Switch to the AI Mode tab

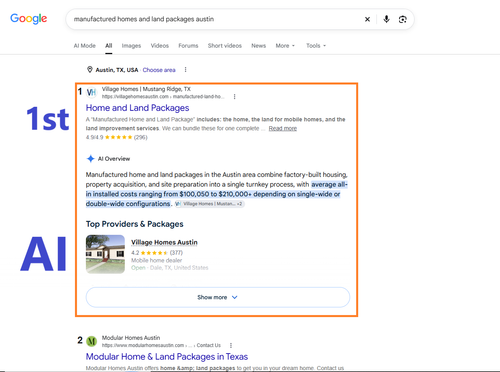(85, 46)
